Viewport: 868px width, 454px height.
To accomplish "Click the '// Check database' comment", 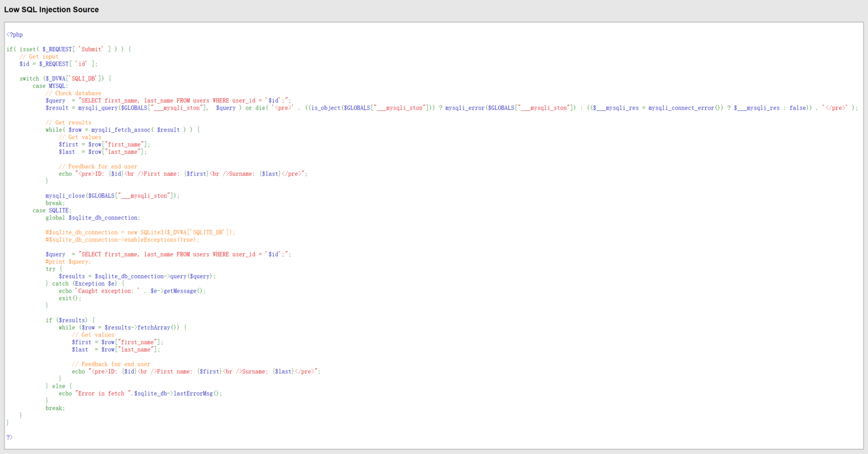I will (x=74, y=93).
